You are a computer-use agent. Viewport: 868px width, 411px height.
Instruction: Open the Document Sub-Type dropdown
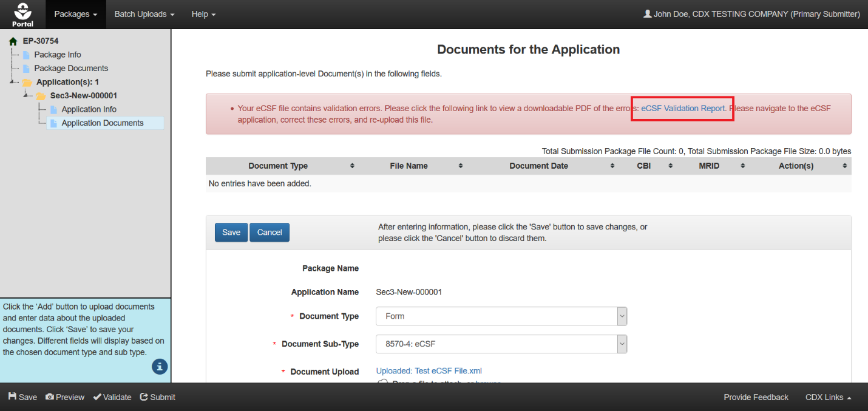pyautogui.click(x=501, y=344)
